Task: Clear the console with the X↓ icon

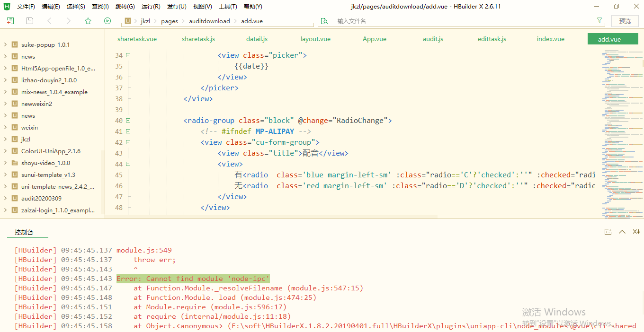Action: (x=636, y=232)
